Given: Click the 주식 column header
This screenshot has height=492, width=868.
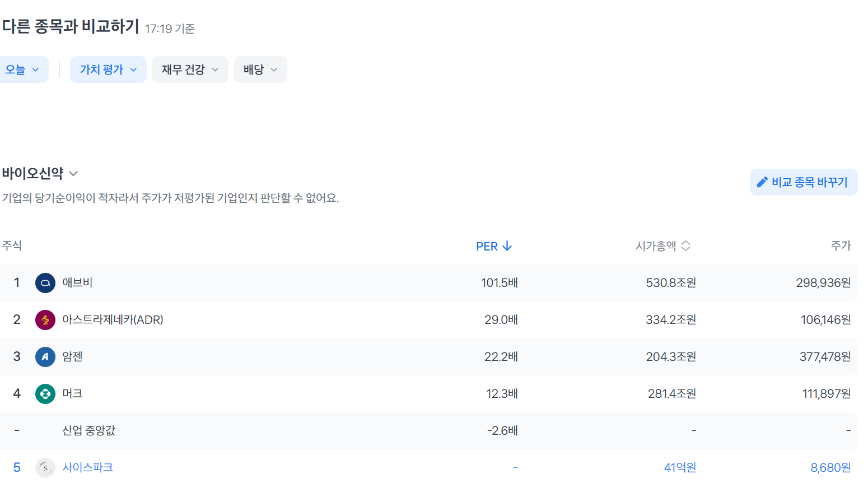Looking at the screenshot, I should tap(12, 245).
